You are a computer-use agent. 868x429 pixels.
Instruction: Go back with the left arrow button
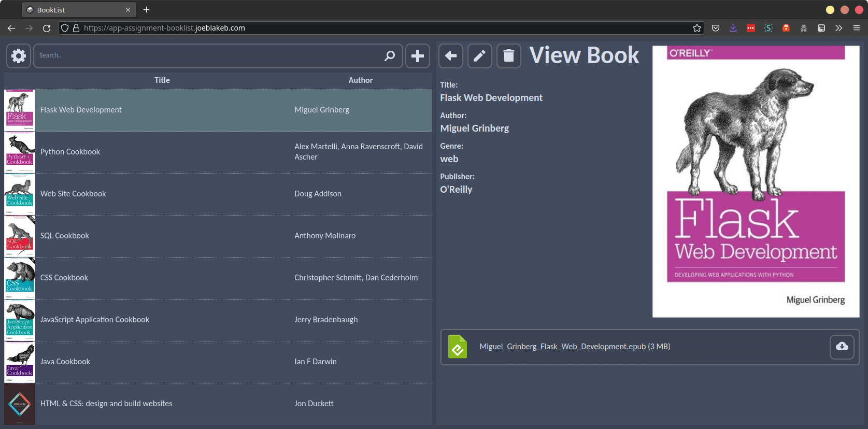[x=451, y=56]
